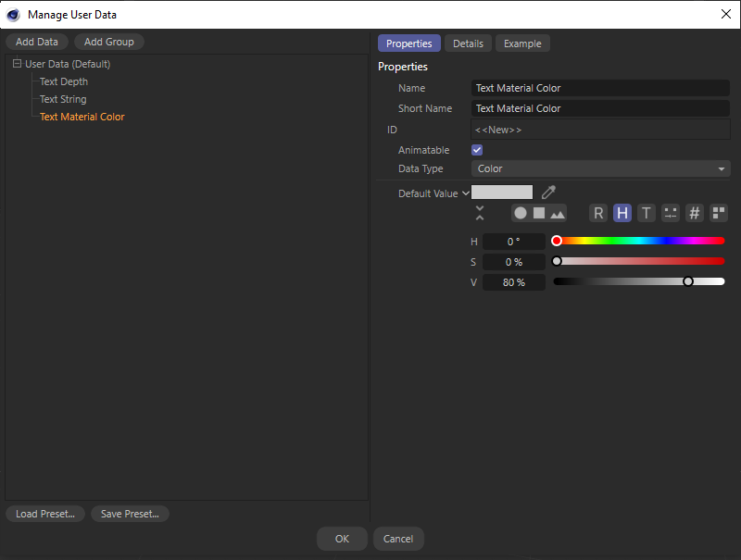Viewport: 741px width, 560px height.
Task: Click the Add Group button
Action: 108,41
